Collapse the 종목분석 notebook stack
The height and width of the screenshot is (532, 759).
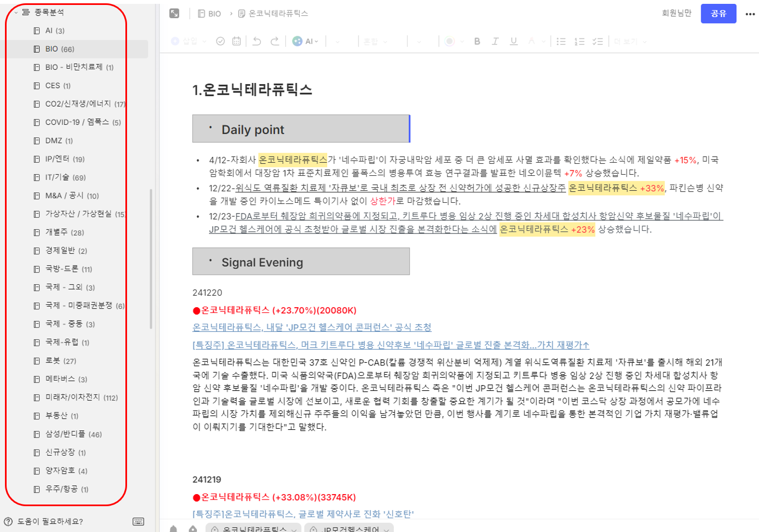(15, 12)
